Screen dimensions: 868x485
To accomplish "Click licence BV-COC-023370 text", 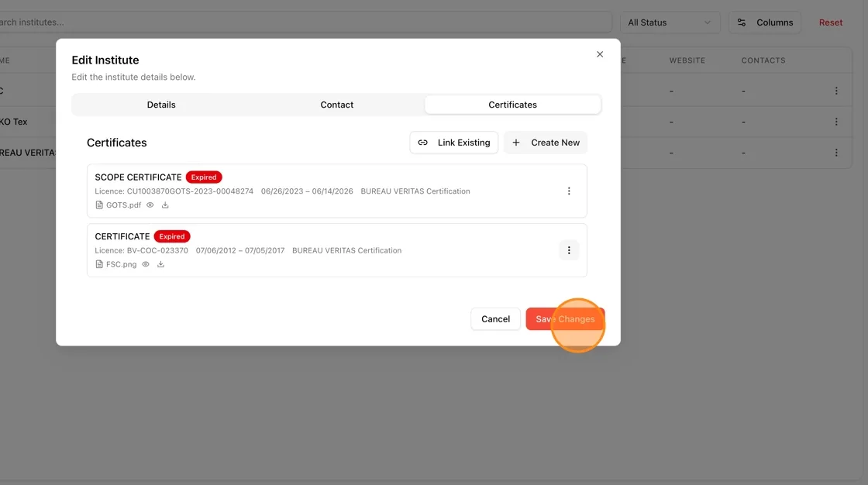I will pos(141,250).
